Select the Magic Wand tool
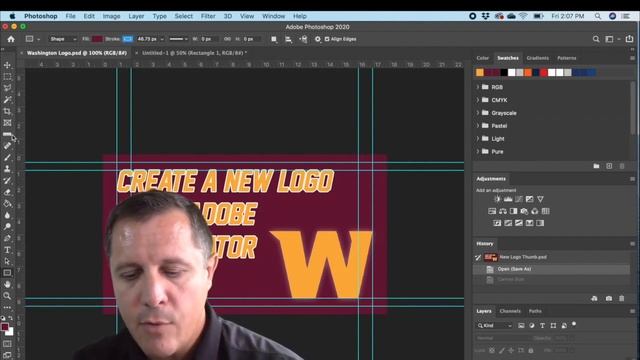Image resolution: width=640 pixels, height=360 pixels. point(7,100)
